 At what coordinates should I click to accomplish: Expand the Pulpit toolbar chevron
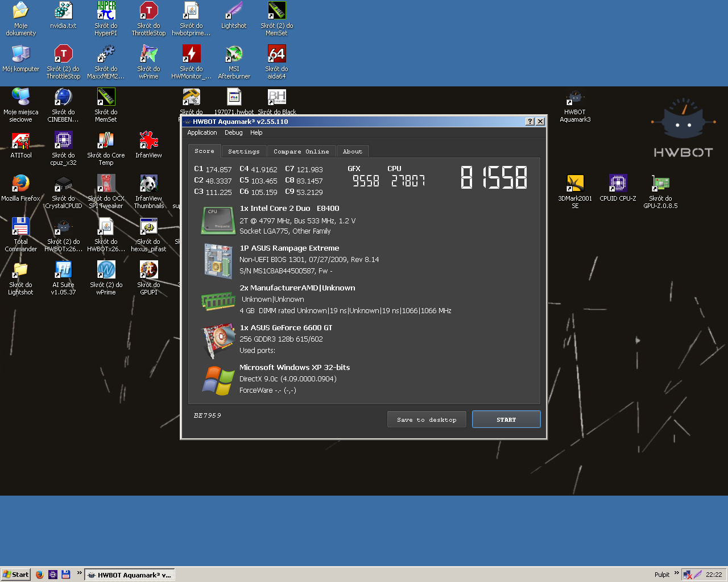[676, 572]
